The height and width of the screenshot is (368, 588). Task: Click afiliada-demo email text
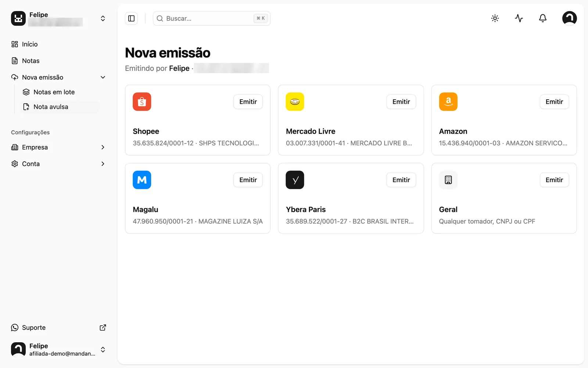click(x=62, y=354)
